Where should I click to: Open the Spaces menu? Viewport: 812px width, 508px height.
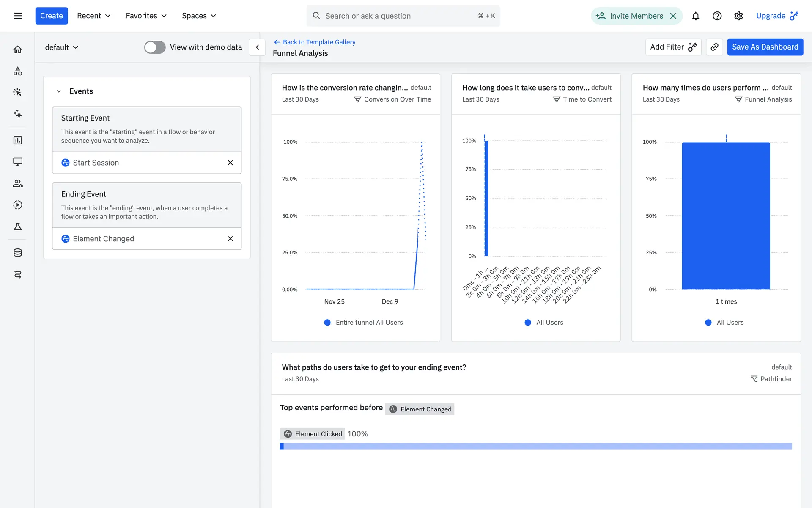click(199, 16)
